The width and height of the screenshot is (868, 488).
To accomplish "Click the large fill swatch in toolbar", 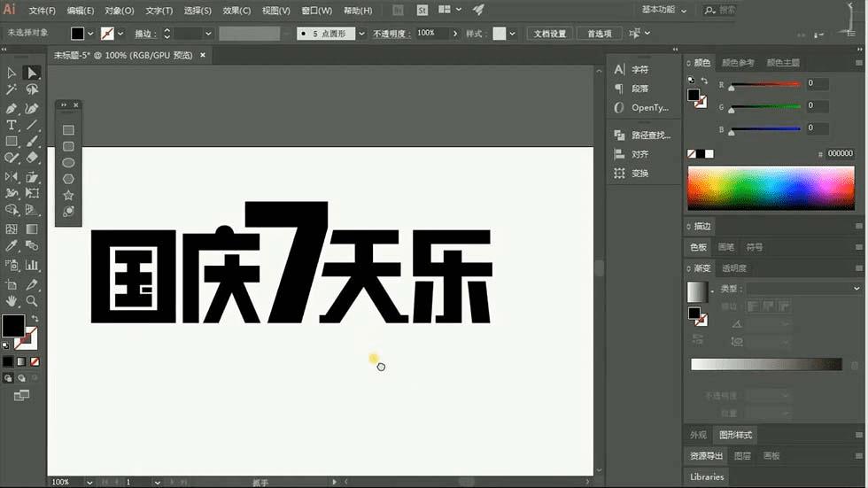I will (x=13, y=326).
